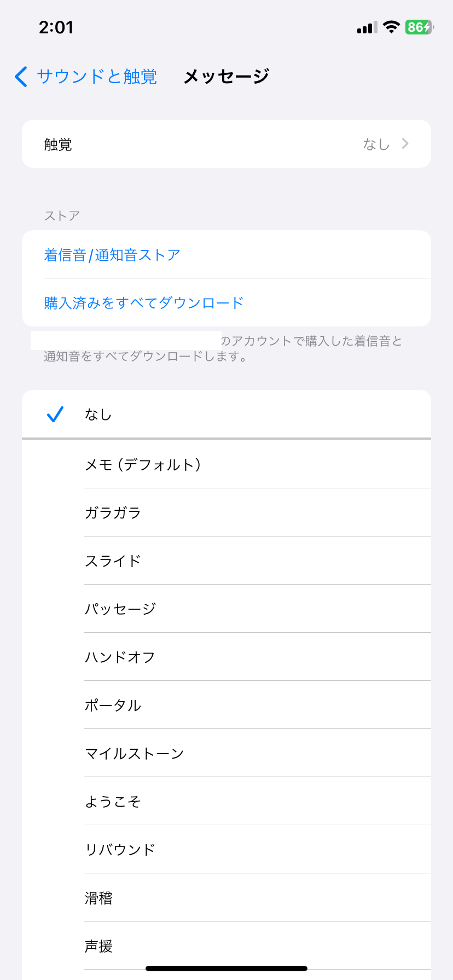
Task: Tap the back chevron arrow icon
Action: coord(21,77)
